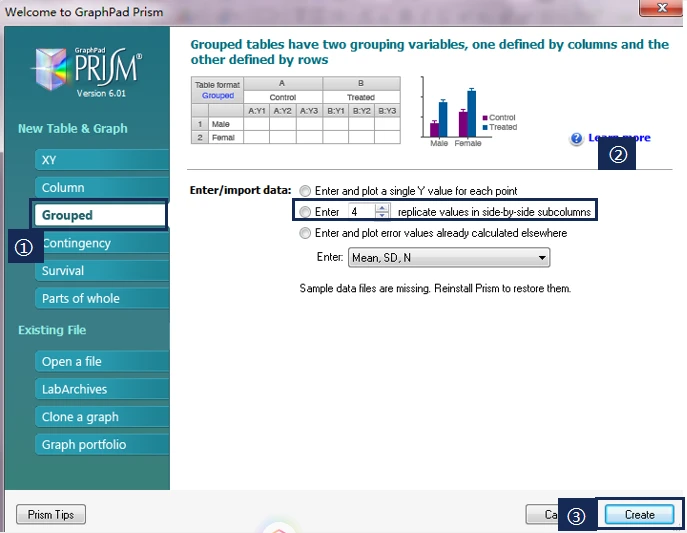Choose the Survival table type
This screenshot has width=687, height=533.
pyautogui.click(x=102, y=271)
